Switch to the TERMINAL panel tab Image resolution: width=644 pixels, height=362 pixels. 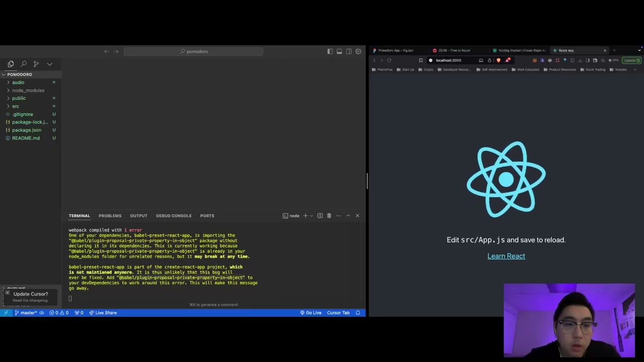pyautogui.click(x=79, y=216)
